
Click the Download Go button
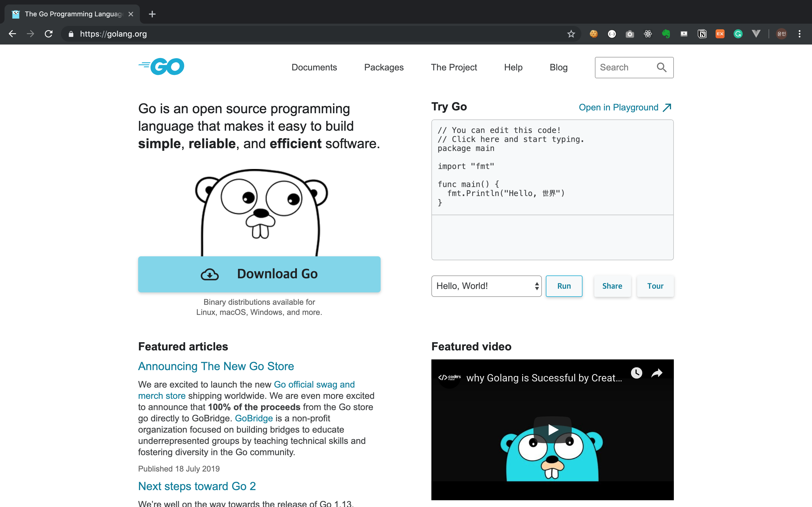259,274
